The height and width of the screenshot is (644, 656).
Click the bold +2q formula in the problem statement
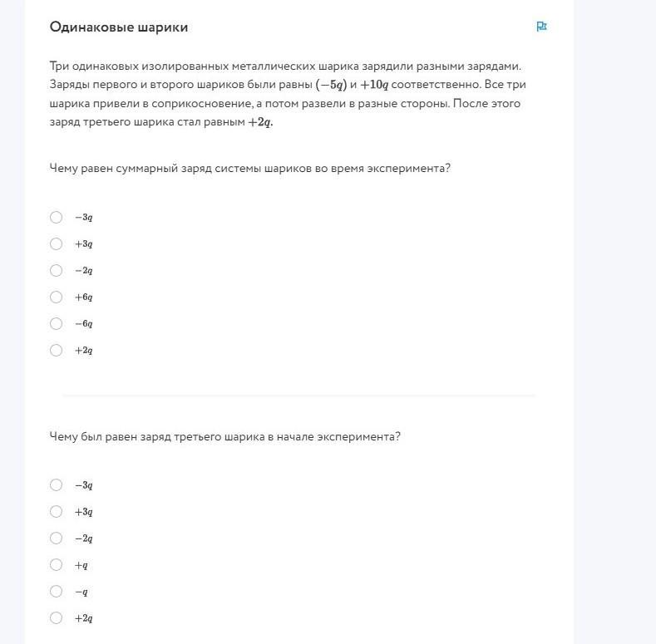pyautogui.click(x=260, y=122)
